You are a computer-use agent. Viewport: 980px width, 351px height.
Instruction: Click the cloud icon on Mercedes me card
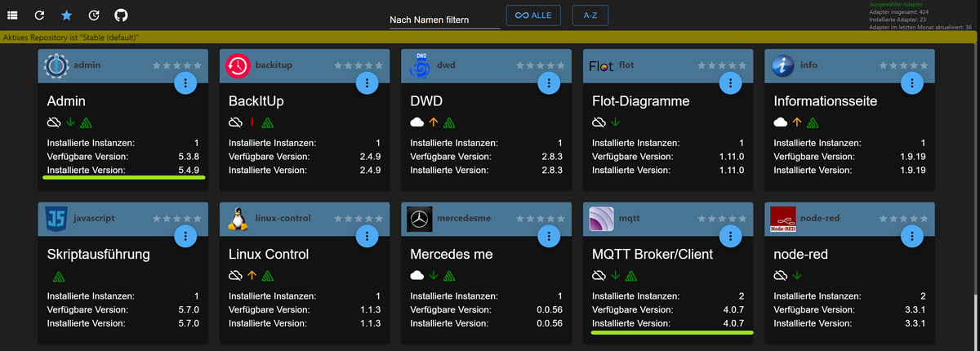click(417, 276)
